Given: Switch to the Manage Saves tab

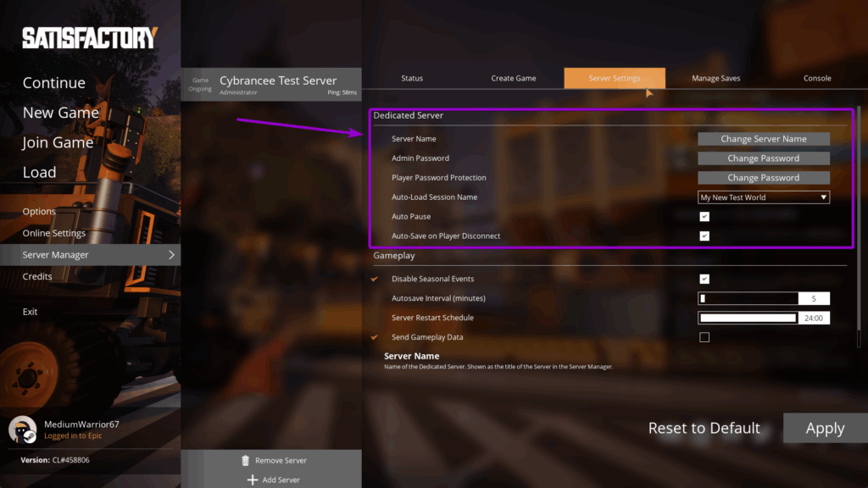Looking at the screenshot, I should [715, 77].
